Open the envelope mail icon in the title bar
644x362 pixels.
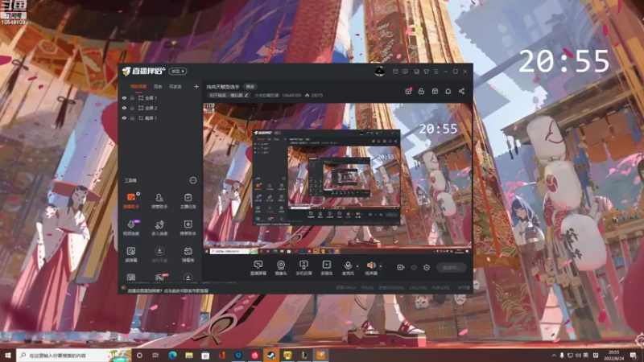395,72
